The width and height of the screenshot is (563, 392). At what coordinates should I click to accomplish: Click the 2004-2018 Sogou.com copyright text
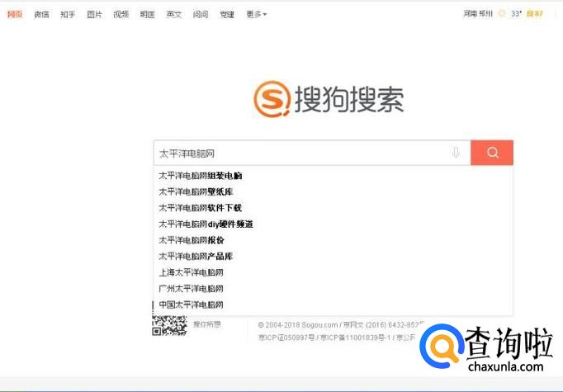(298, 325)
